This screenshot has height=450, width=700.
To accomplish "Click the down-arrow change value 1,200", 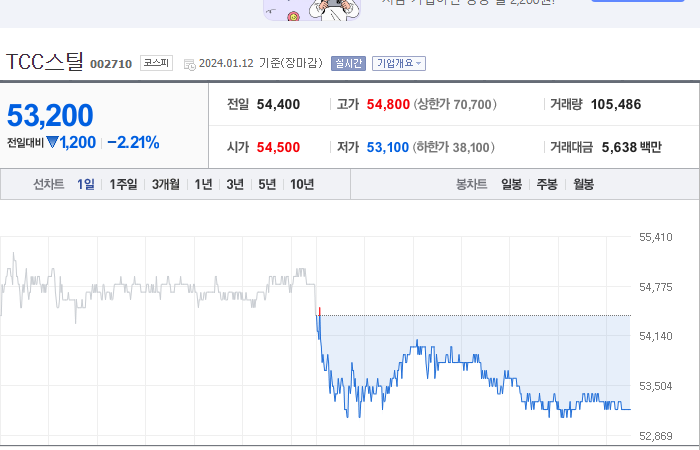I will pyautogui.click(x=71, y=143).
